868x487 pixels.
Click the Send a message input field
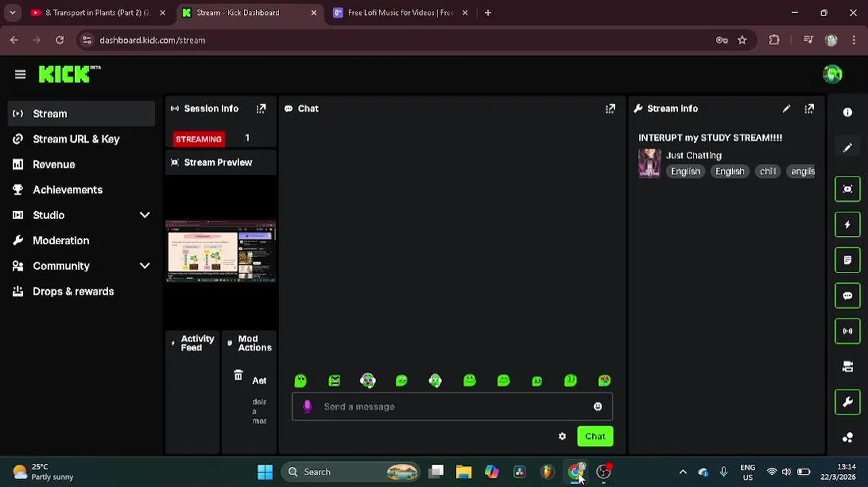point(452,407)
